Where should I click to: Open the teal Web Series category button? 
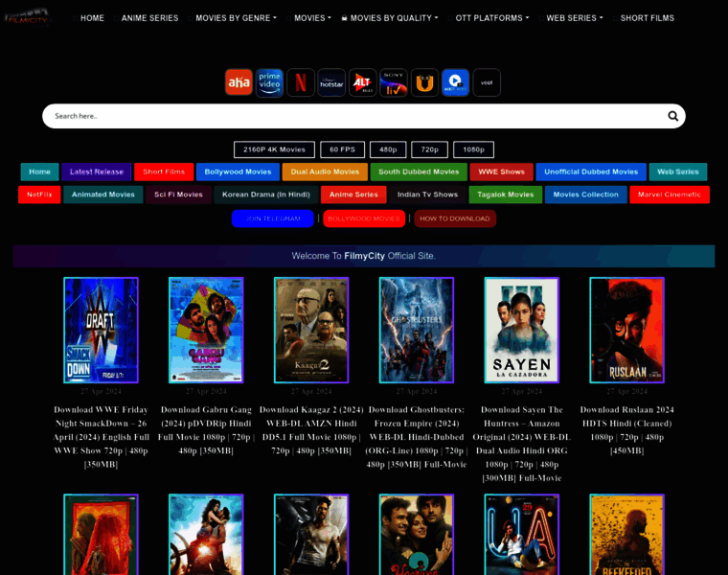[x=678, y=172]
